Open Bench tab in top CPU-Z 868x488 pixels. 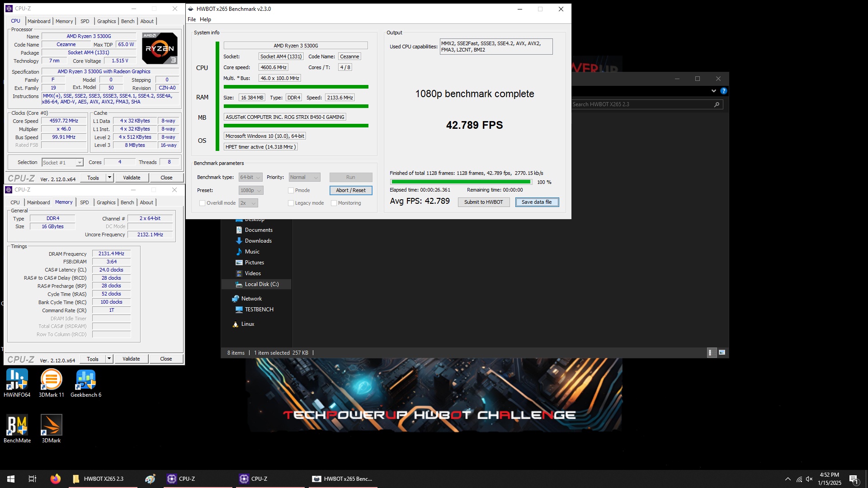point(128,21)
